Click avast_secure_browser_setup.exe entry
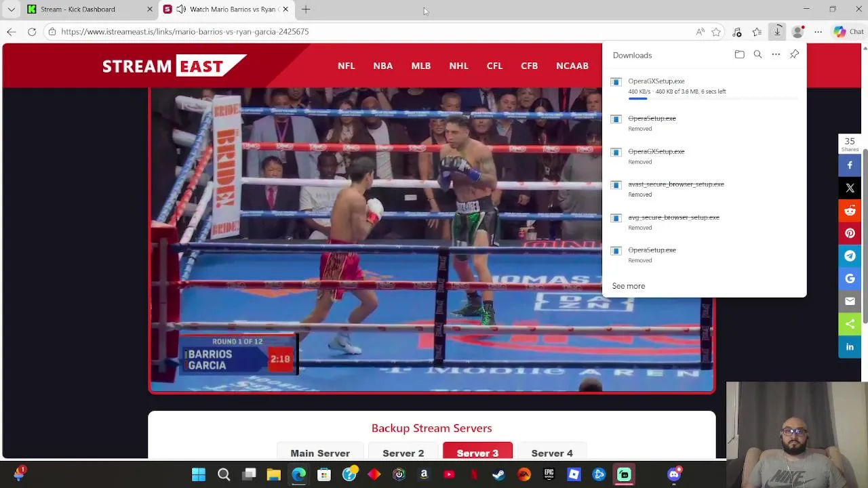Viewport: 868px width, 488px height. [704, 189]
